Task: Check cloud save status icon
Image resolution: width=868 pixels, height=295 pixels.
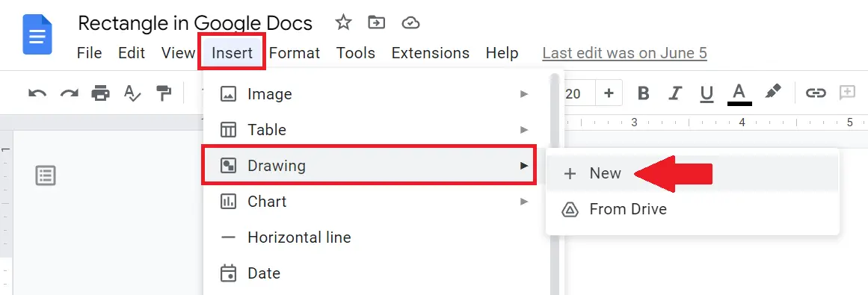Action: pos(410,22)
